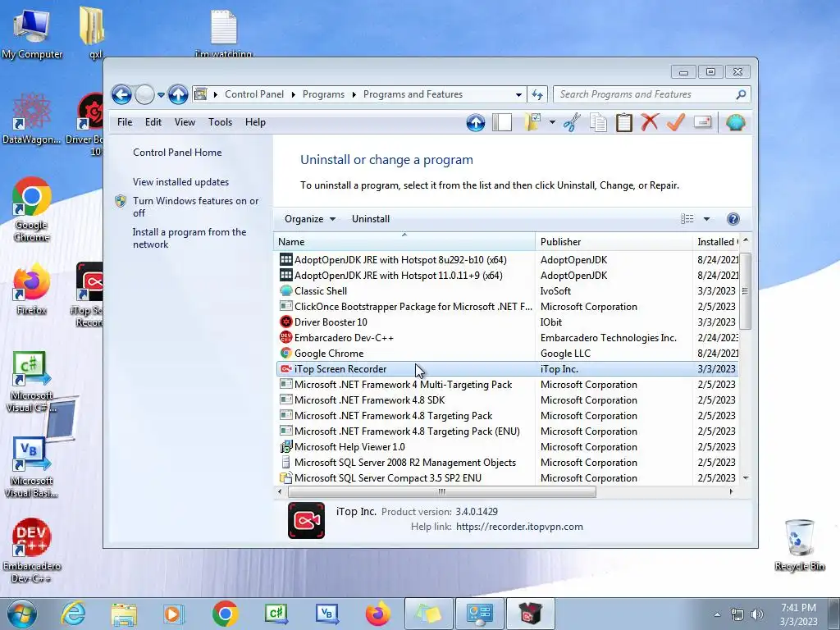Screen dimensions: 840x630
Task: Select the Driver Booster 10 row
Action: tap(507, 322)
